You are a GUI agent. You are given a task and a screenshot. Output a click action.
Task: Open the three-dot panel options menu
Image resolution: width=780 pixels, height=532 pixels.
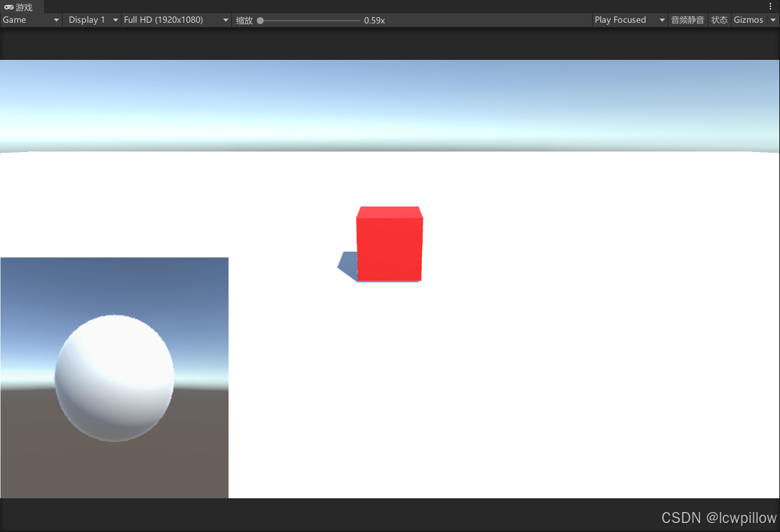[x=770, y=6]
